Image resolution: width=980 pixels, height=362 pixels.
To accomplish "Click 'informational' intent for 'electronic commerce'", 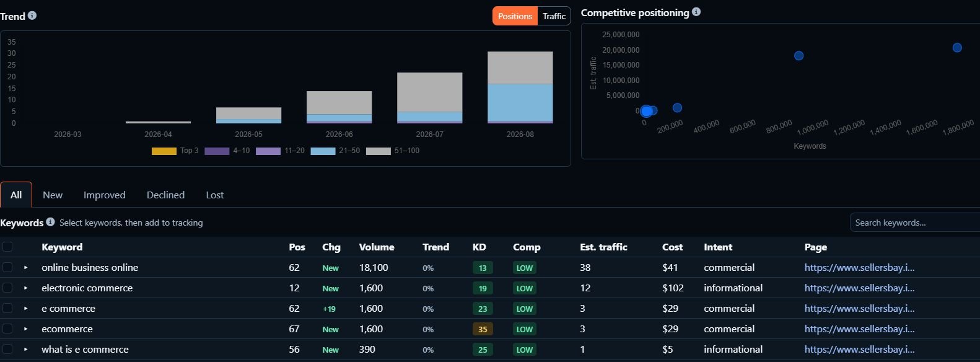I will tap(733, 288).
